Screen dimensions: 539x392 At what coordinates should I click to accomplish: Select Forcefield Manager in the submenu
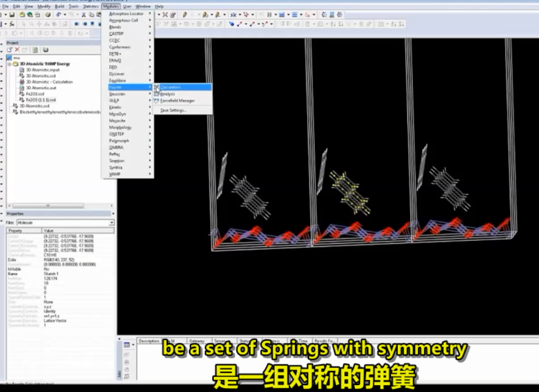(183, 100)
